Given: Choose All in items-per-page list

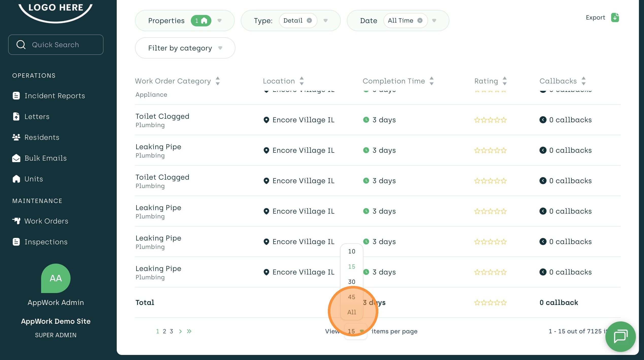Looking at the screenshot, I should (x=351, y=312).
